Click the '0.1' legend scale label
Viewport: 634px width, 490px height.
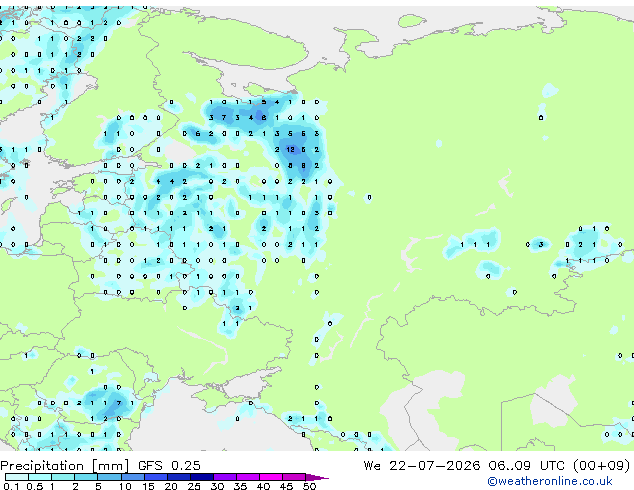pos(11,486)
